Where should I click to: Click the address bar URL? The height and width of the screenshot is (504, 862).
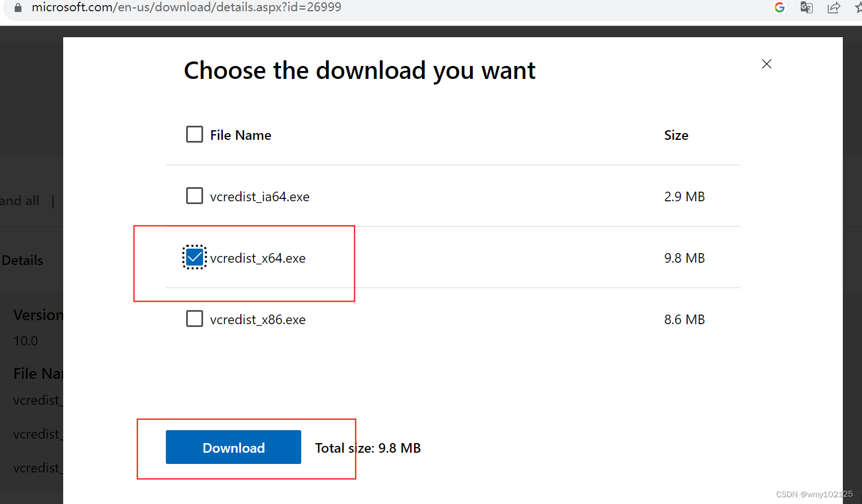[x=186, y=7]
